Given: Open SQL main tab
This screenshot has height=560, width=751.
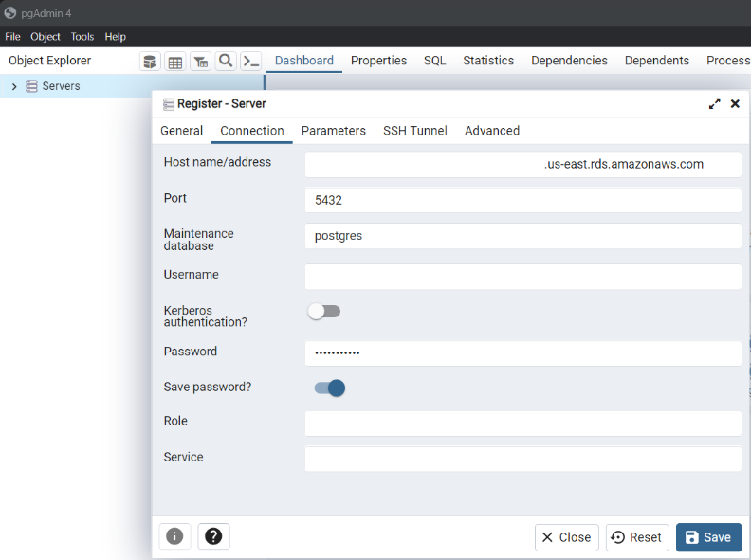Looking at the screenshot, I should [434, 61].
